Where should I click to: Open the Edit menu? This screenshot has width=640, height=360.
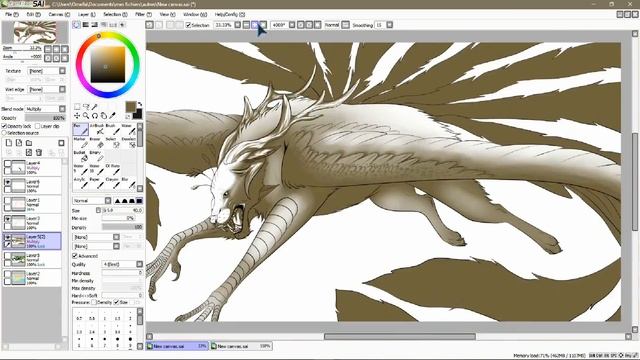(x=33, y=14)
